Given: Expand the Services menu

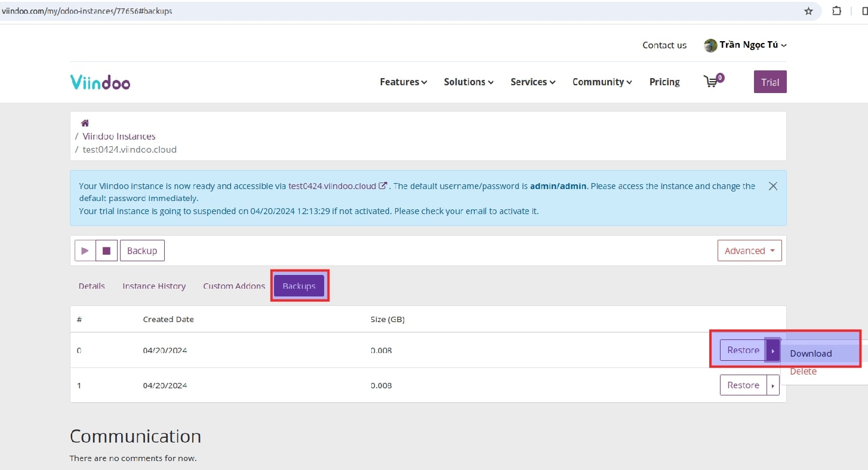Looking at the screenshot, I should point(533,82).
